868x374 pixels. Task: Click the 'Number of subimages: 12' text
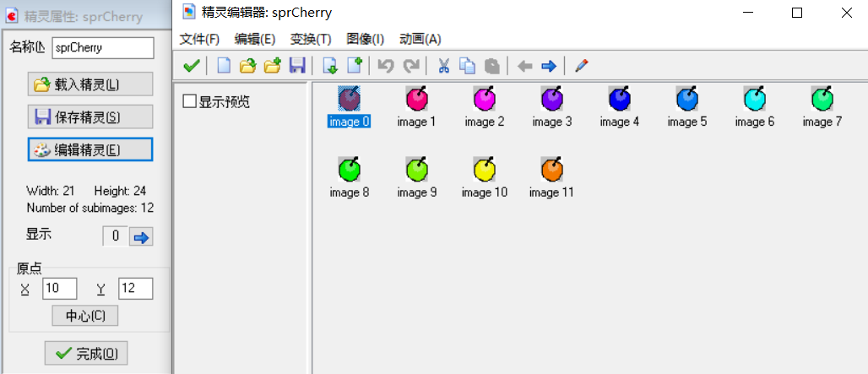[x=90, y=208]
